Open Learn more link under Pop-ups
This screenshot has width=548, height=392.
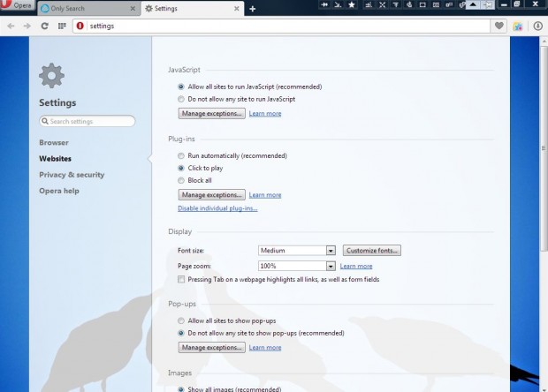(265, 347)
